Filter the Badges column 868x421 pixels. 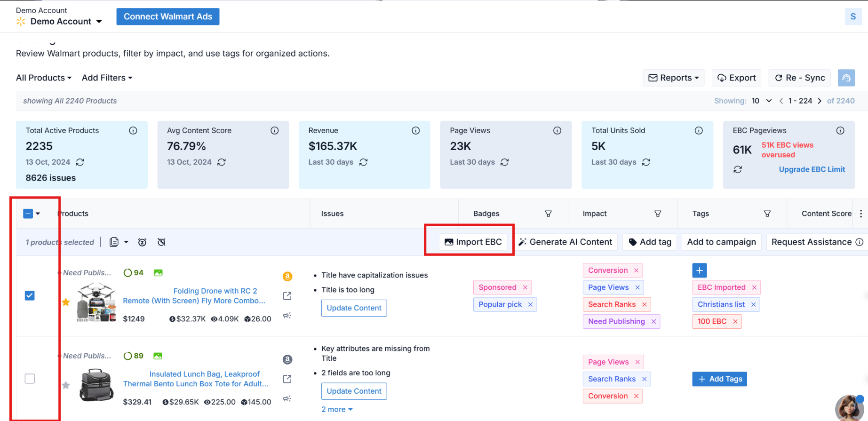[x=548, y=214]
